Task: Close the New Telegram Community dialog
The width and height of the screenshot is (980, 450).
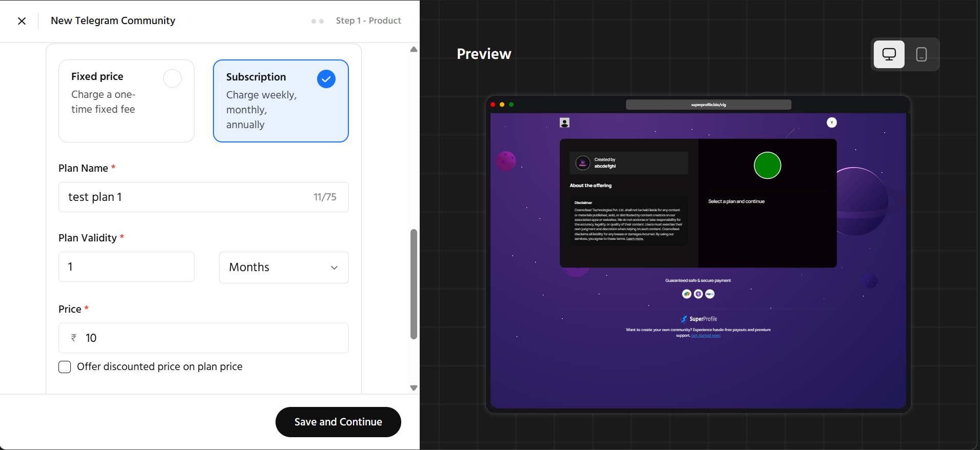Action: click(x=22, y=21)
